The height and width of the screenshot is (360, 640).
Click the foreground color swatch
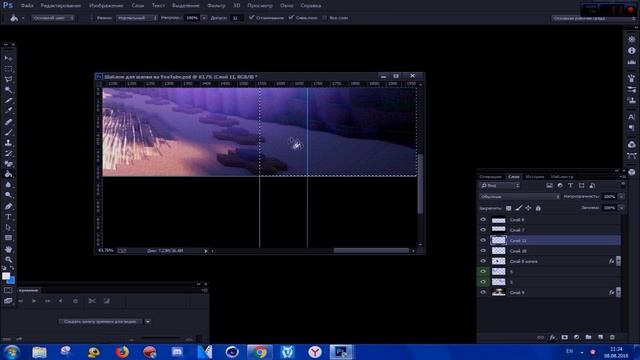[6, 276]
